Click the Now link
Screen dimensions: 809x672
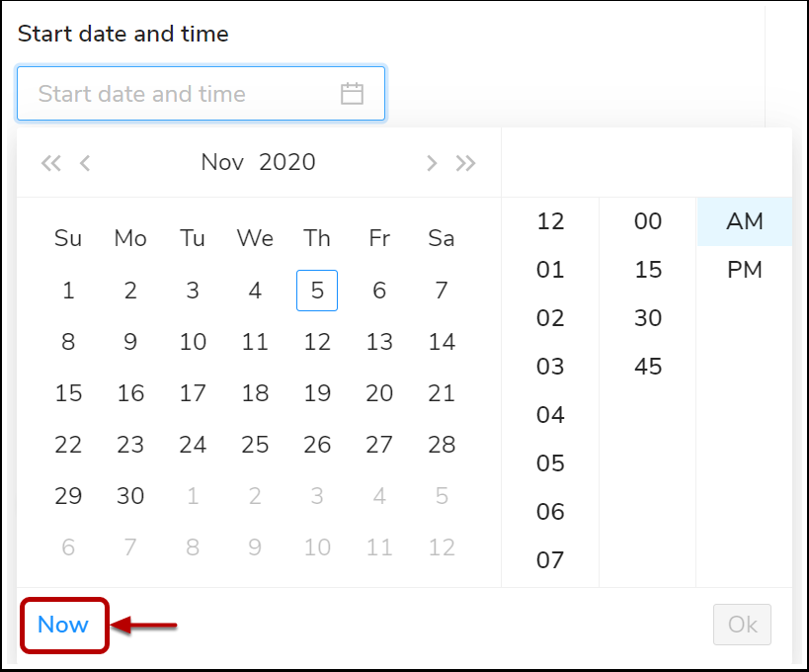click(63, 625)
